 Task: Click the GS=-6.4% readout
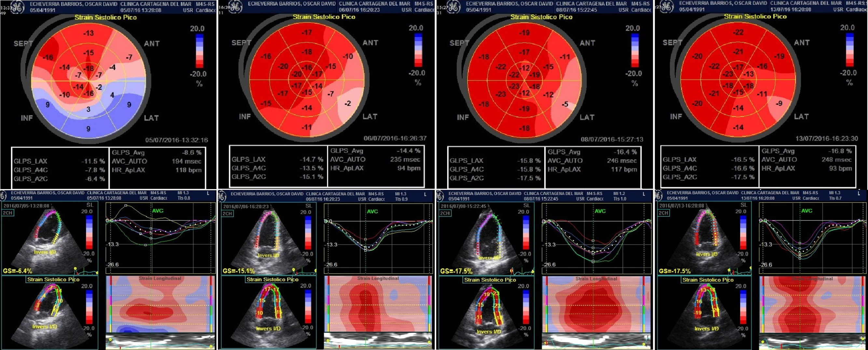[x=18, y=271]
